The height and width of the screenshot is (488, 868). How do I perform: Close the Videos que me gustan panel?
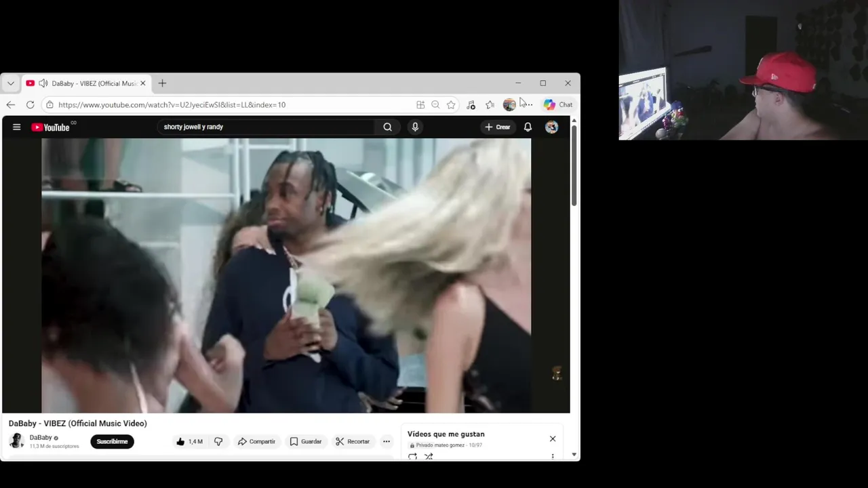pos(553,439)
